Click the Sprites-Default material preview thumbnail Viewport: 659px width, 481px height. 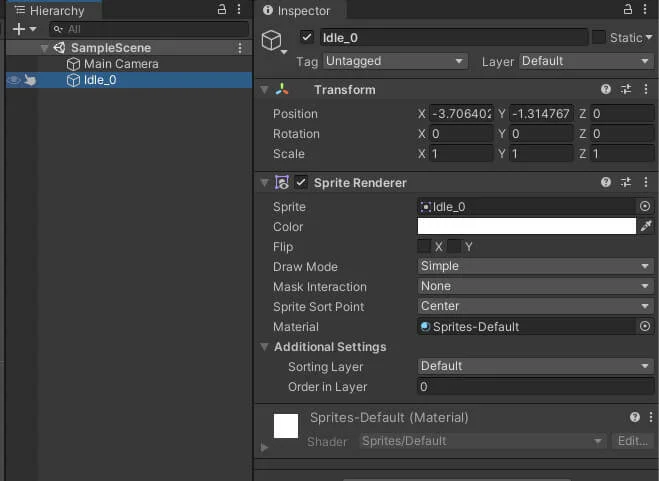point(286,426)
